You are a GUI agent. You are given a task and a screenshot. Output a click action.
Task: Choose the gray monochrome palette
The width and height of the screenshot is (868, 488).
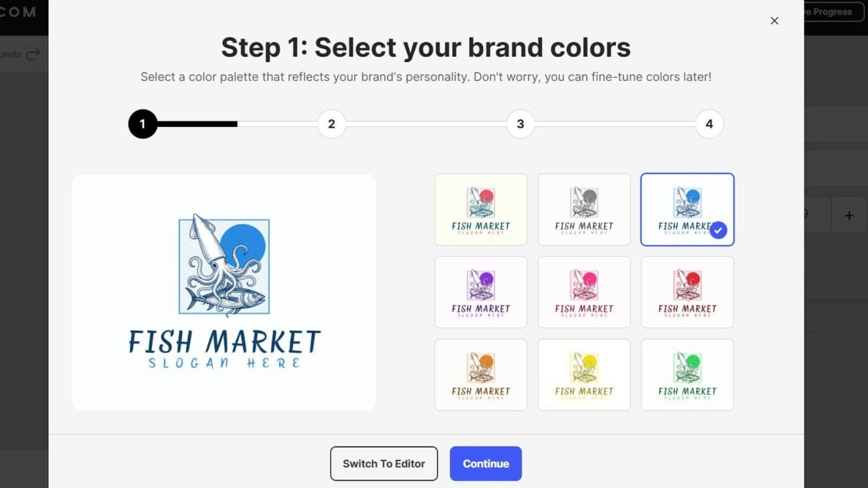point(584,209)
